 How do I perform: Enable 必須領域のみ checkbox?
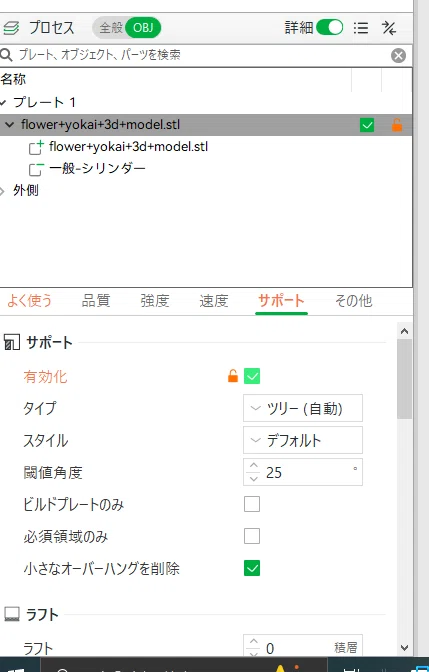pyautogui.click(x=252, y=536)
